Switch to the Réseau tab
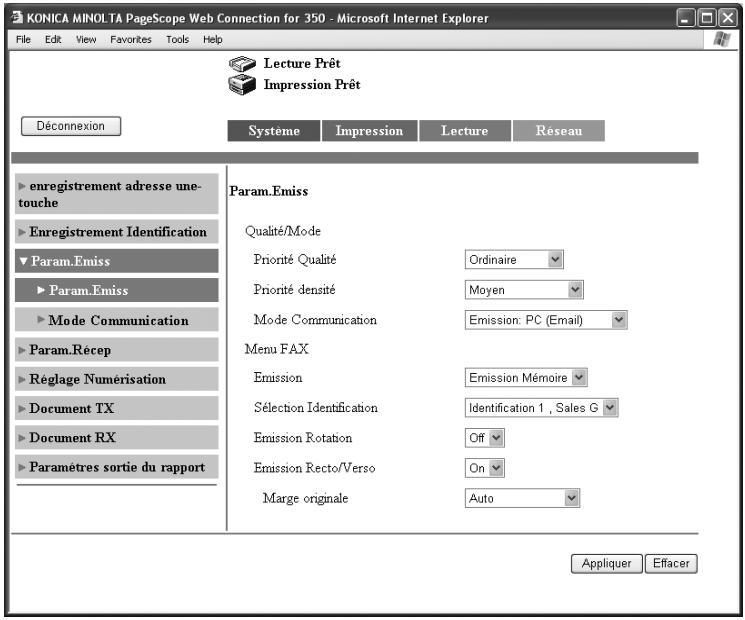The height and width of the screenshot is (620, 745). click(x=559, y=131)
